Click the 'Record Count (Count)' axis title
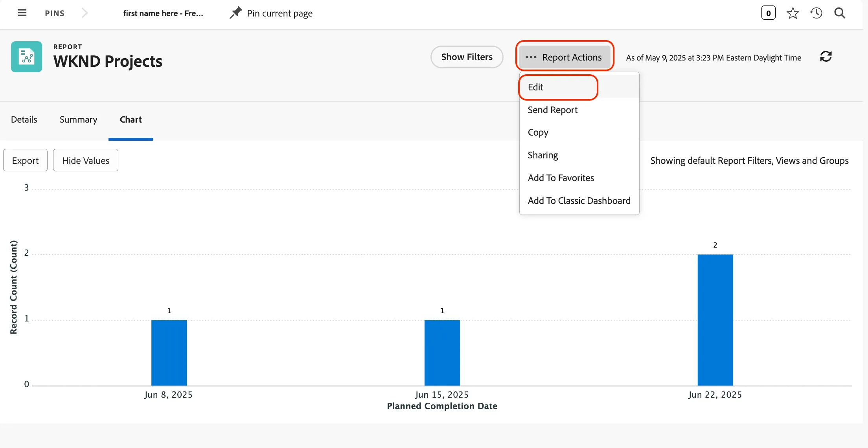Image resolution: width=868 pixels, height=448 pixels. [x=14, y=287]
